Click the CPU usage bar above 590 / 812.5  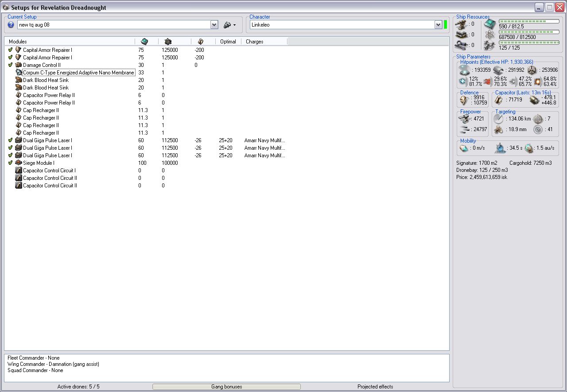(529, 21)
